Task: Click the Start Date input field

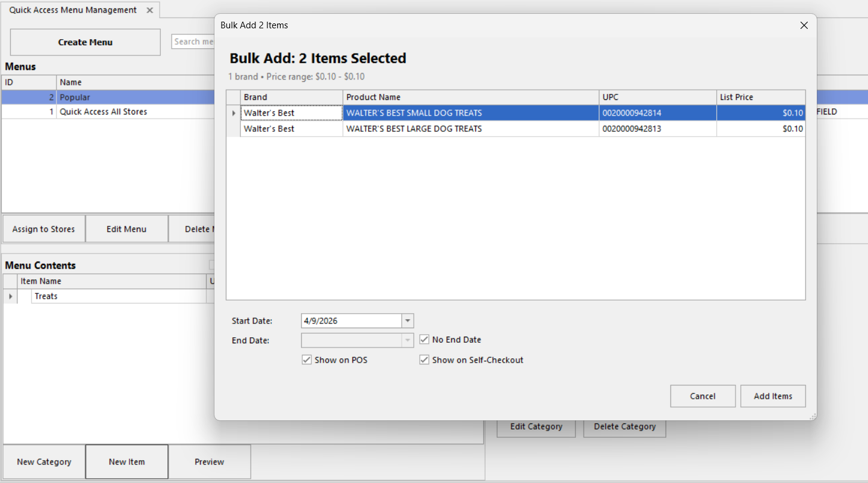Action: coord(351,321)
